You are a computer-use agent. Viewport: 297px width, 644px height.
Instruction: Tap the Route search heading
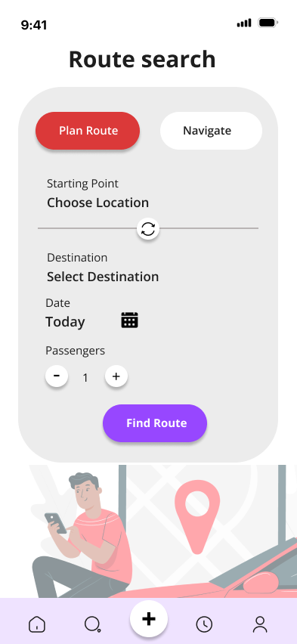[142, 59]
